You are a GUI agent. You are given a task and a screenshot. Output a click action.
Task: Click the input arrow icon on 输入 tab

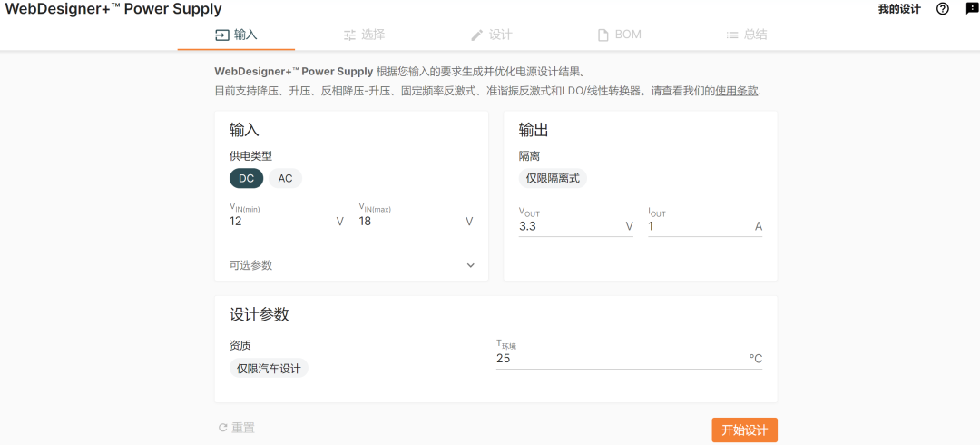pyautogui.click(x=222, y=35)
